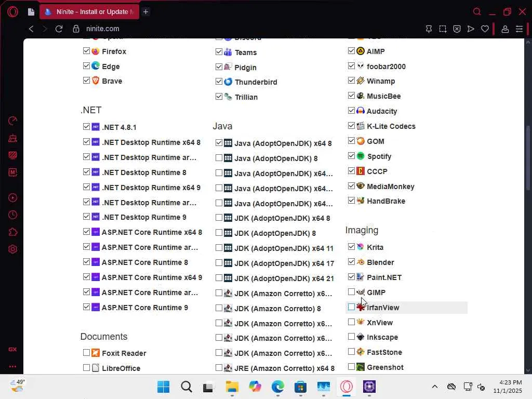Check the GIMP checkbox
This screenshot has width=532, height=399.
coord(351,291)
